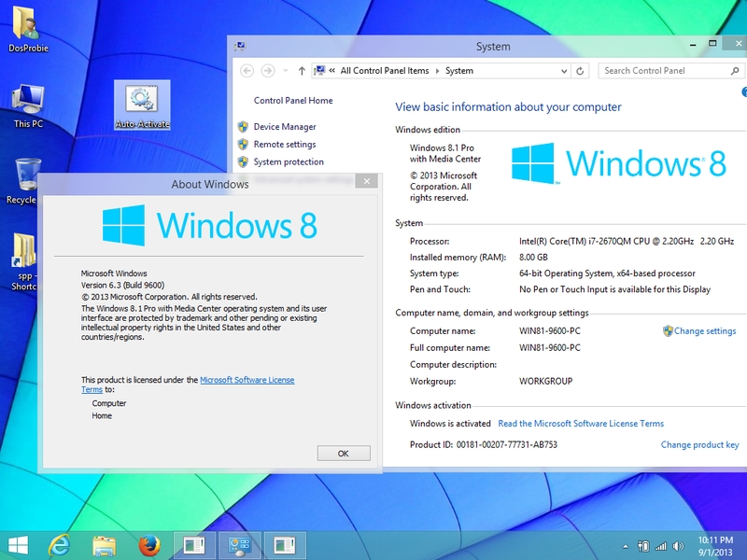Viewport: 747px width, 560px height.
Task: Minimize the System window
Action: pyautogui.click(x=693, y=44)
